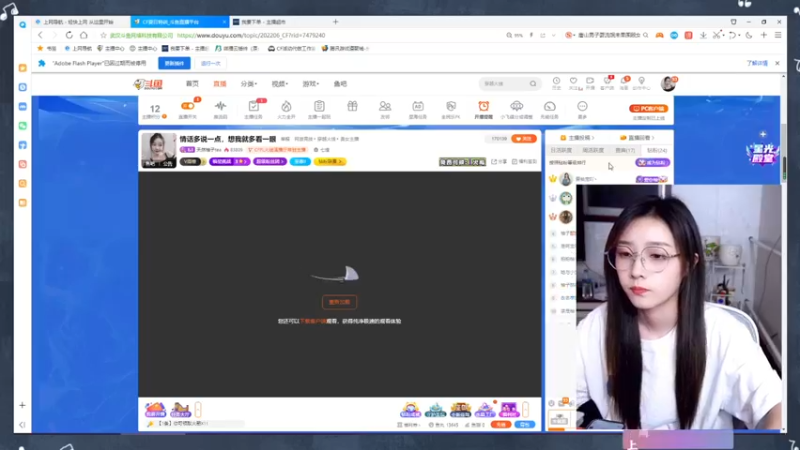
Task: Open the more options ellipsis icon
Action: 582,106
